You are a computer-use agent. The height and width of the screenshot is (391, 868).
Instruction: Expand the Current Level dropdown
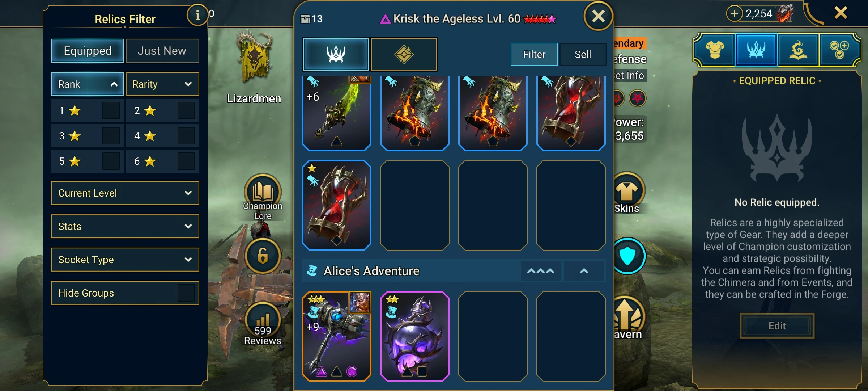(x=125, y=193)
